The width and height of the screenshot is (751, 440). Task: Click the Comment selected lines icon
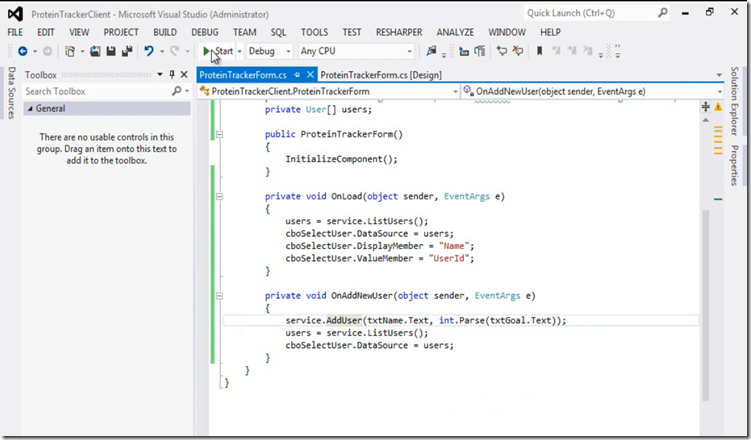501,51
